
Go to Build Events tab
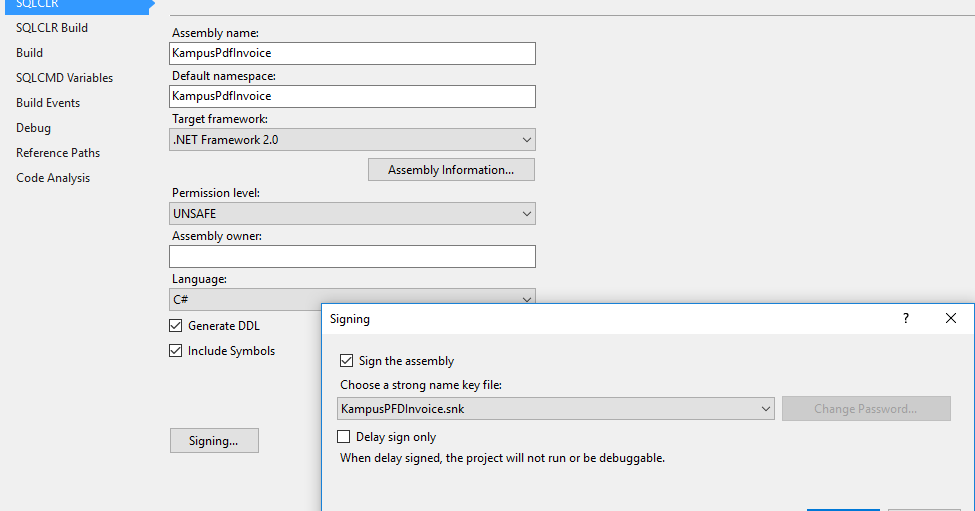48,103
